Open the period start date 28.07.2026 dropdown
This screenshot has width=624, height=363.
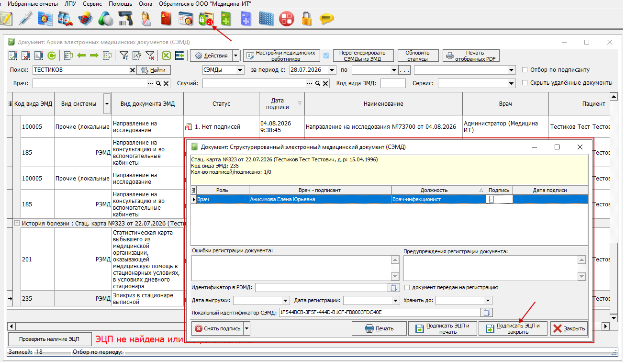pos(332,70)
